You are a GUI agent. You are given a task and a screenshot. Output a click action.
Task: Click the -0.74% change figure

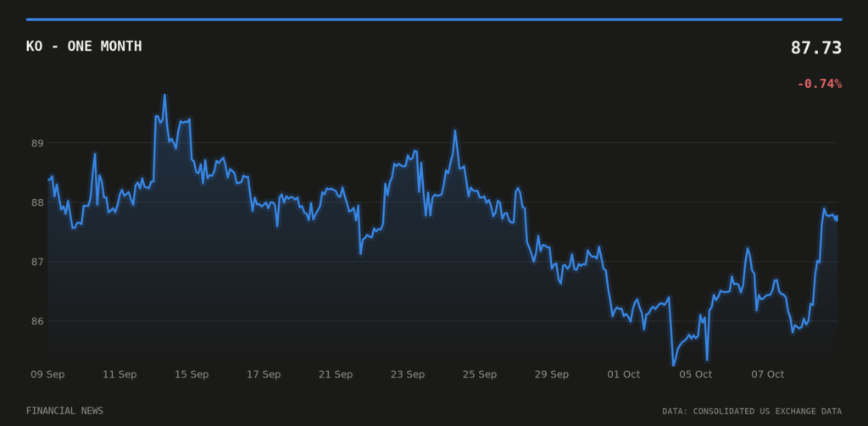820,84
